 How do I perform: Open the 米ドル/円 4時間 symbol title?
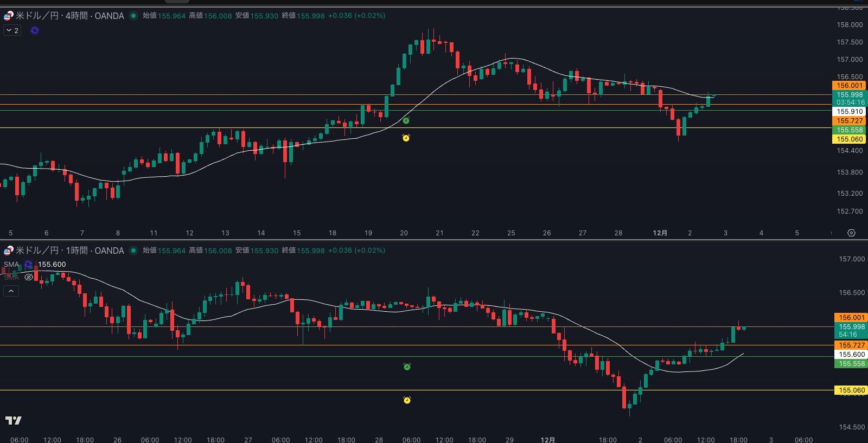pyautogui.click(x=70, y=16)
